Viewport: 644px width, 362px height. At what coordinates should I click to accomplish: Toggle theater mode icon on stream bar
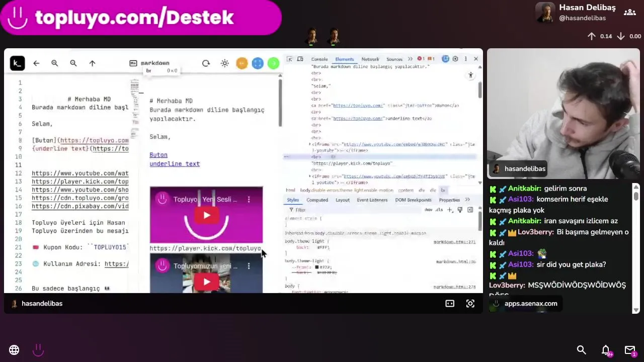pos(450,304)
